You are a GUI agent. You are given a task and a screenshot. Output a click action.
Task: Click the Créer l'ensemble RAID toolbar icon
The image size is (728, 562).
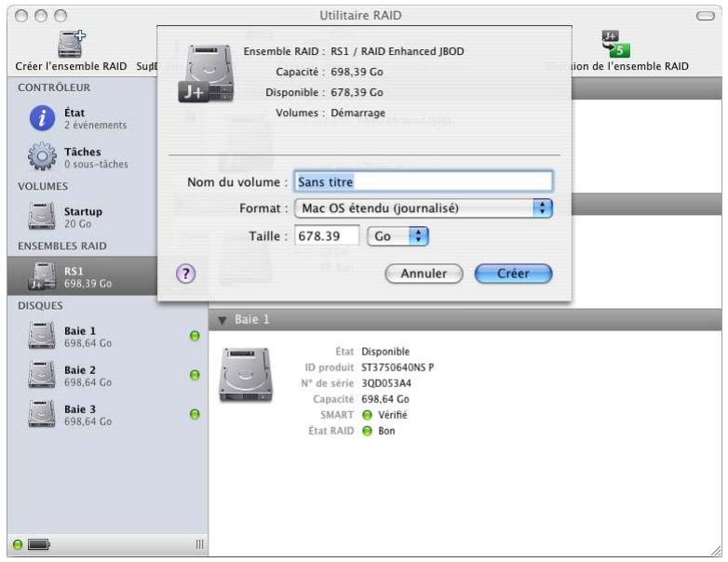pyautogui.click(x=71, y=44)
